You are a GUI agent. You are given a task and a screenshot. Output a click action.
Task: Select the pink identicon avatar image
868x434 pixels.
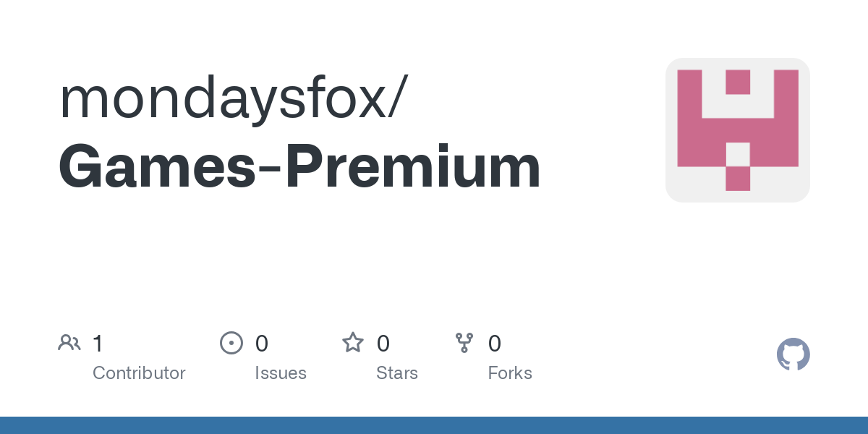[738, 130]
